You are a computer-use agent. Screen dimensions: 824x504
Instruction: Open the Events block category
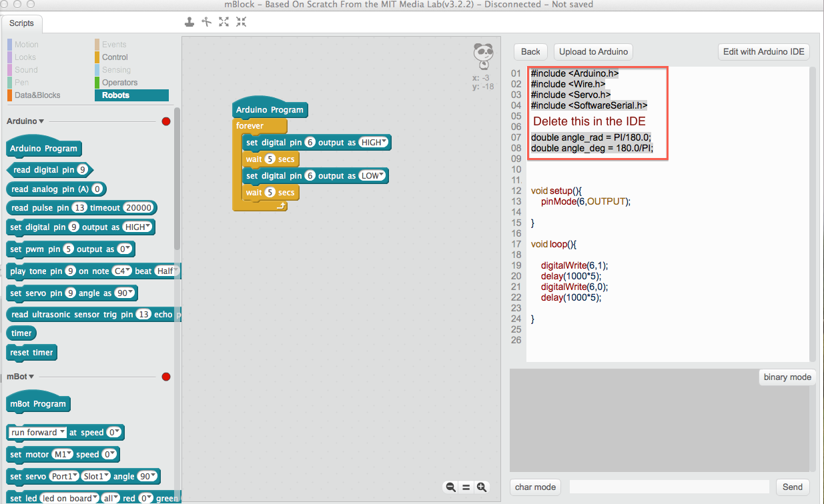tap(114, 45)
